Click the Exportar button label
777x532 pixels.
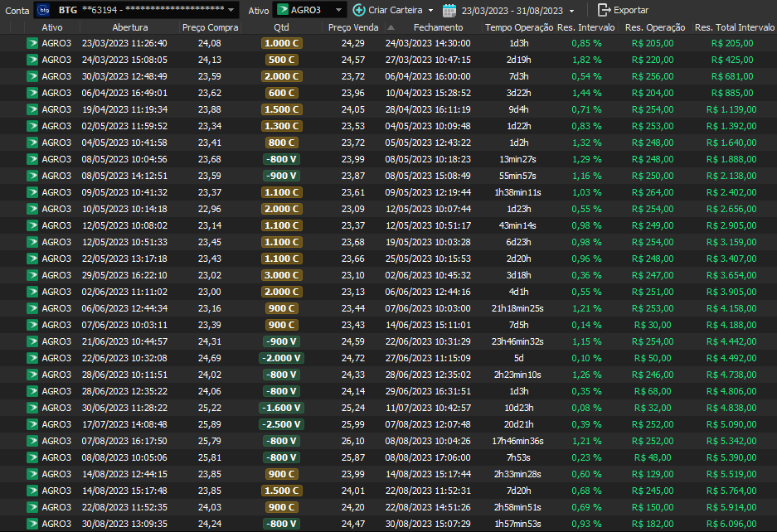pos(631,10)
